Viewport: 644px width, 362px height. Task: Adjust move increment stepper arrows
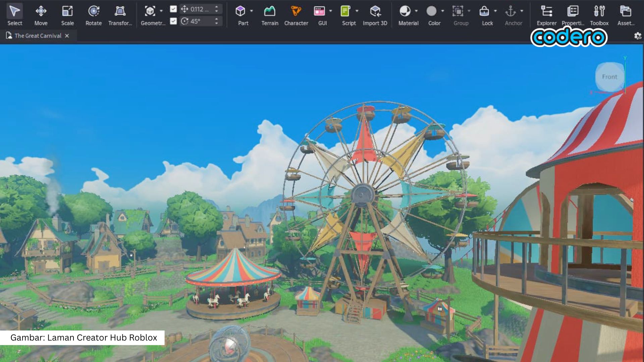point(217,9)
